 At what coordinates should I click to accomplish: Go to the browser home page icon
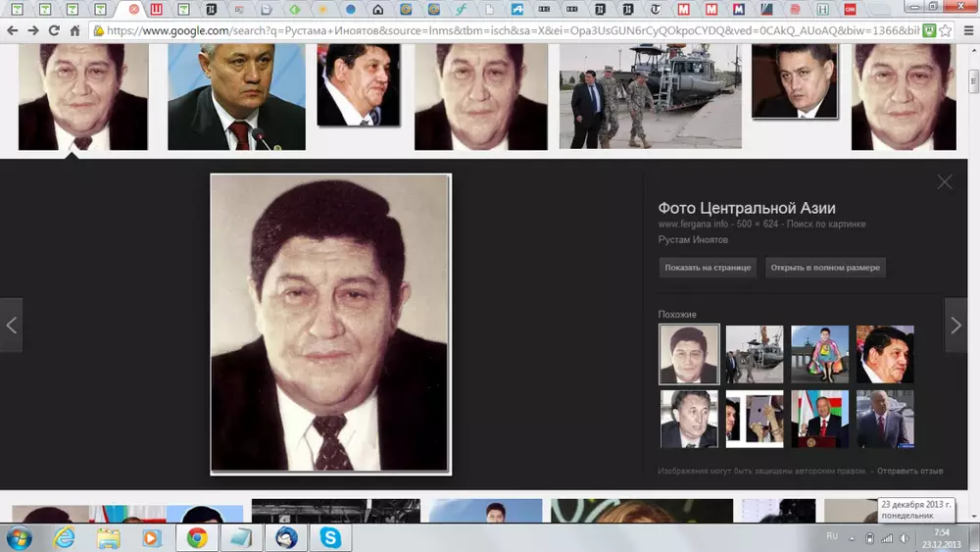pos(74,30)
